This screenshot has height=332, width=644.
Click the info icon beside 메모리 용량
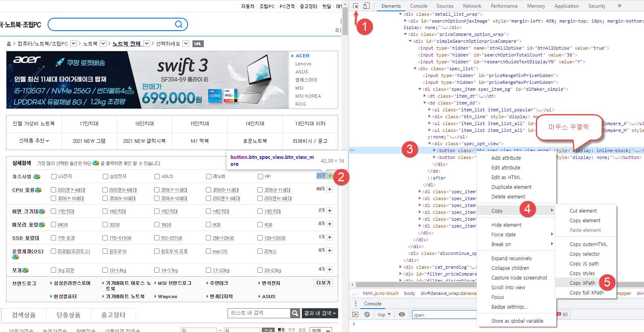pos(42,225)
